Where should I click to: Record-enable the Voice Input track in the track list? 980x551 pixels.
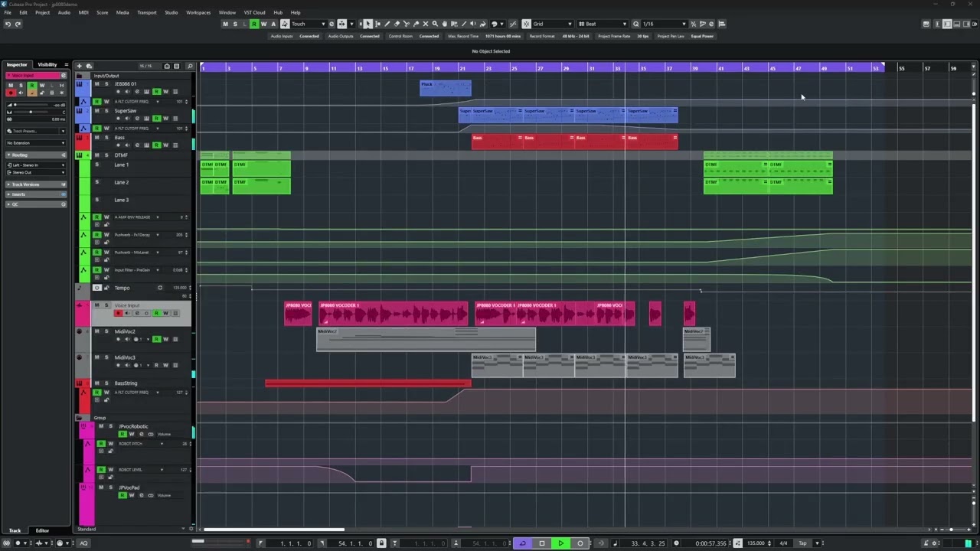[118, 313]
